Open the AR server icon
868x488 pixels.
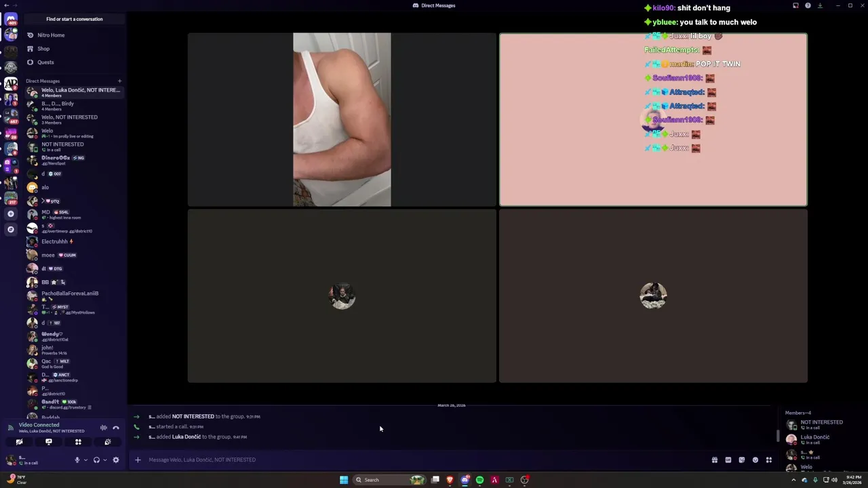click(x=10, y=84)
